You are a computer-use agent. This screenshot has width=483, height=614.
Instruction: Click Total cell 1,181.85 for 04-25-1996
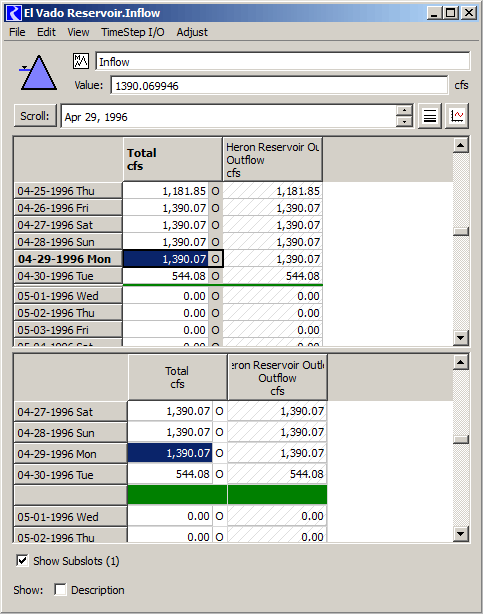166,191
